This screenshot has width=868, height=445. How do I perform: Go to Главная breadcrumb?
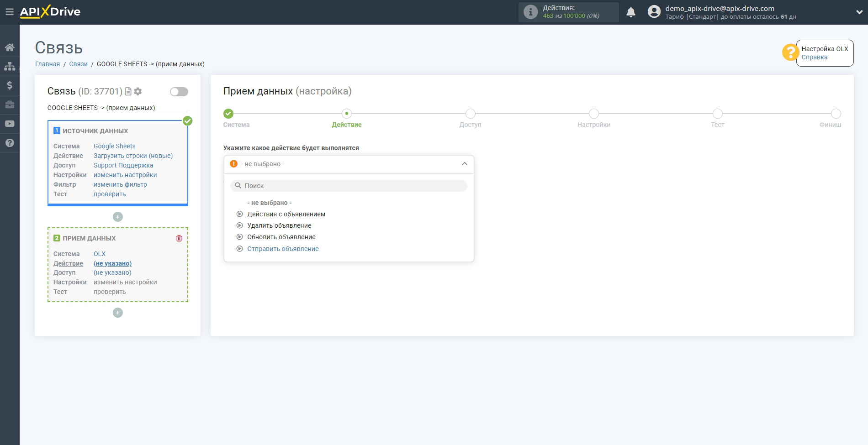pos(48,64)
